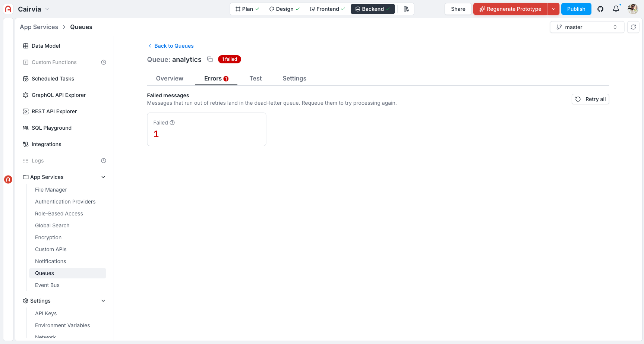The height and width of the screenshot is (344, 644).
Task: Click the Cairvia logo icon
Action: tap(8, 9)
